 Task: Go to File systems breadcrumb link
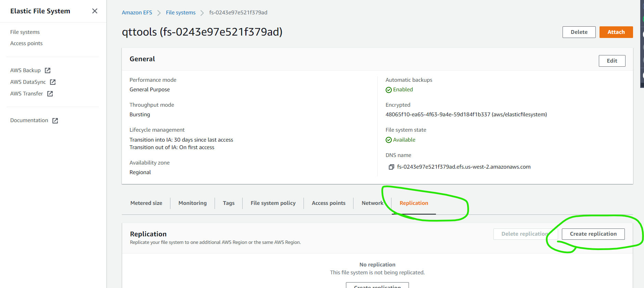pyautogui.click(x=181, y=12)
